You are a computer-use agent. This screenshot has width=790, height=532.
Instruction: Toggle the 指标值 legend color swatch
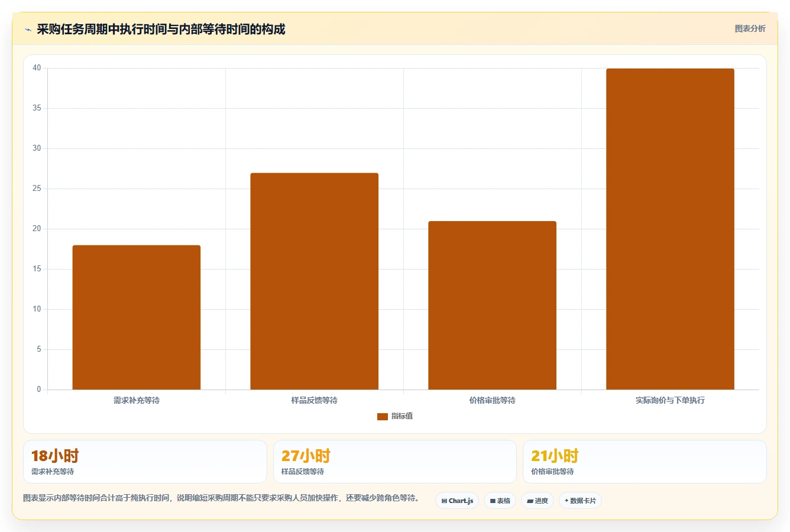click(x=383, y=417)
